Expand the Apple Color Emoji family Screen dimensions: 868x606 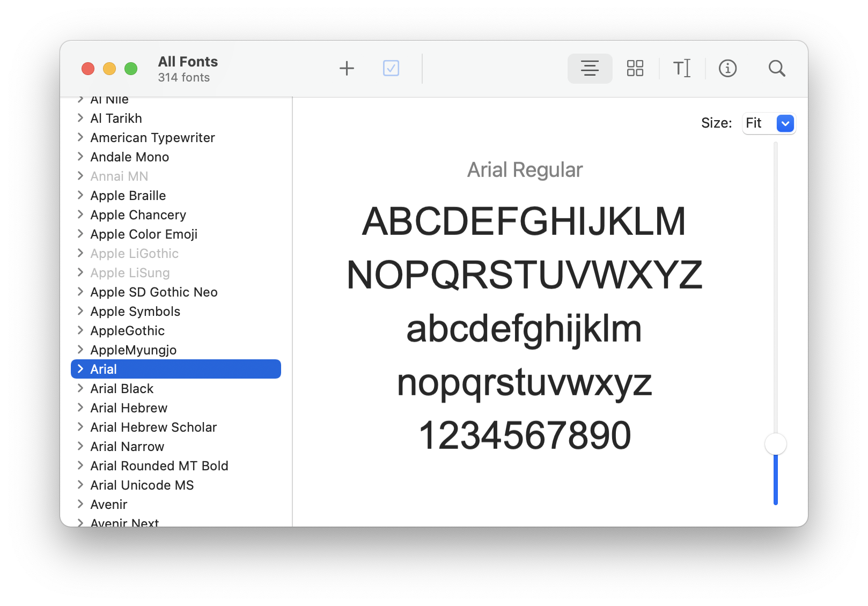(80, 234)
